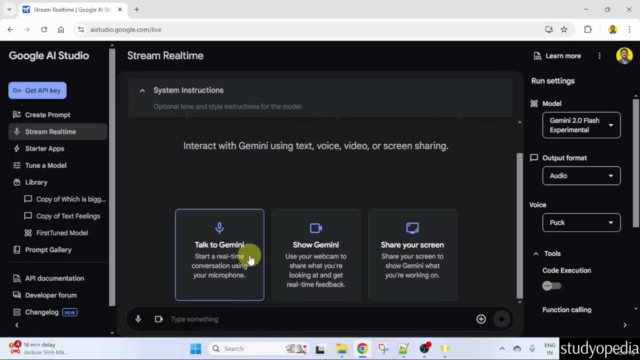Viewport: 640px width, 360px height.
Task: Collapse the Tools section
Action: [536, 254]
